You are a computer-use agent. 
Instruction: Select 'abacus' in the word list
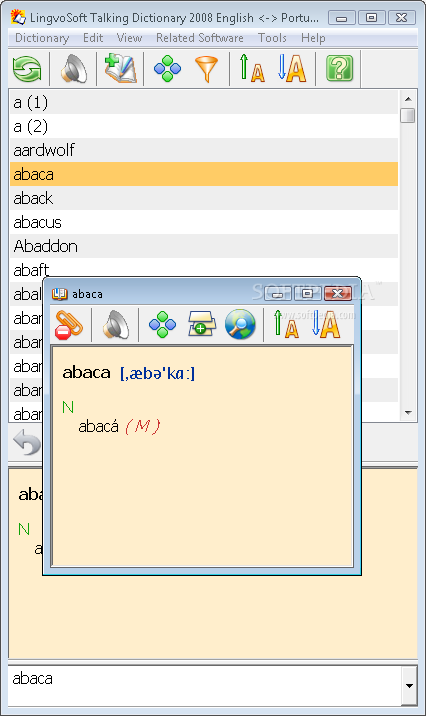(204, 222)
